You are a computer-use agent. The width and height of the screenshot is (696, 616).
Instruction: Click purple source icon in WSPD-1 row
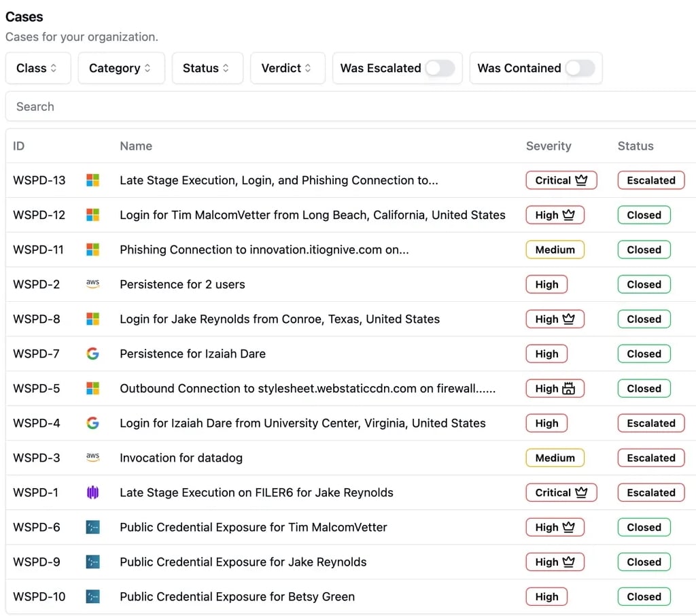click(x=92, y=492)
